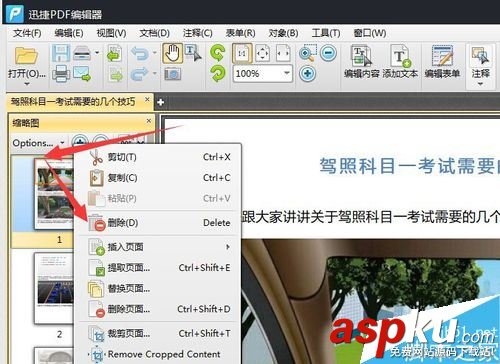Open the 窗口(W) menu
The height and width of the screenshot is (364, 500).
pos(370,33)
